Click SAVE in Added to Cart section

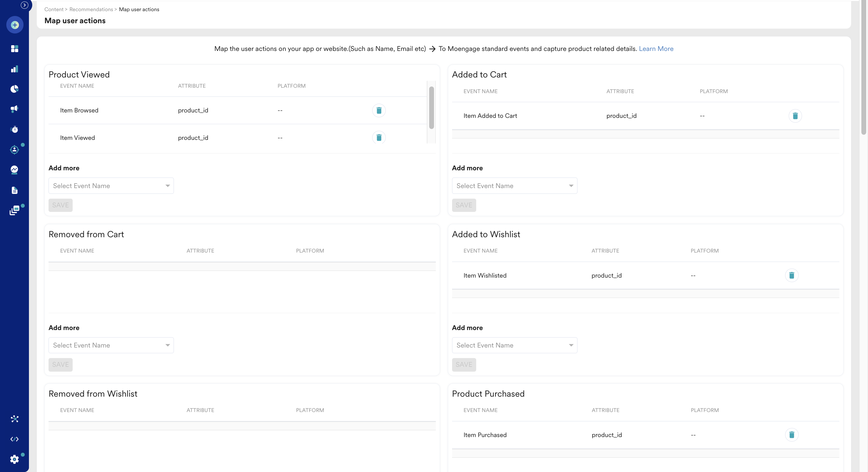tap(464, 205)
